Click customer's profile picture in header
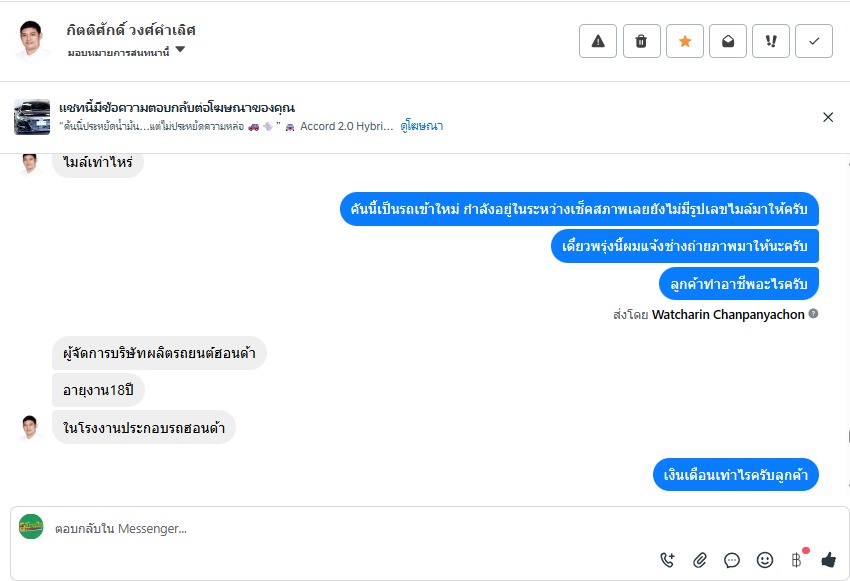Screen dimensions: 850x581 [x=33, y=40]
